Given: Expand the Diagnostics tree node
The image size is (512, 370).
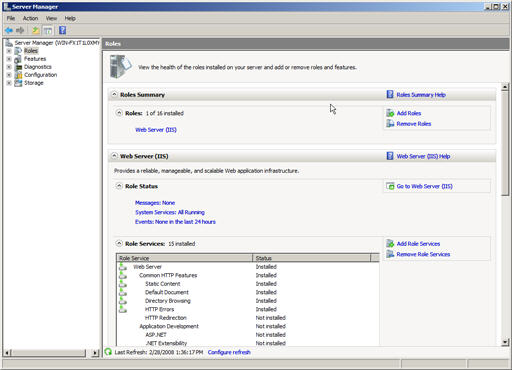Looking at the screenshot, I should pyautogui.click(x=9, y=67).
